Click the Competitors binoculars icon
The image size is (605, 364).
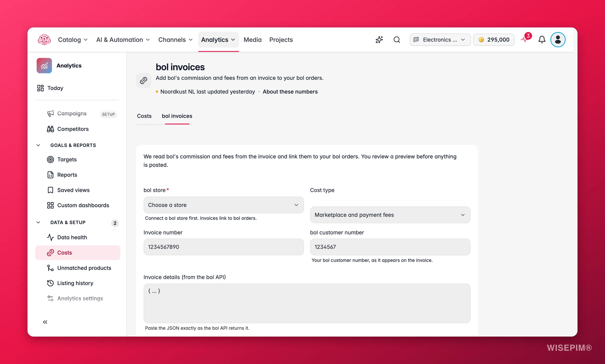coord(50,129)
